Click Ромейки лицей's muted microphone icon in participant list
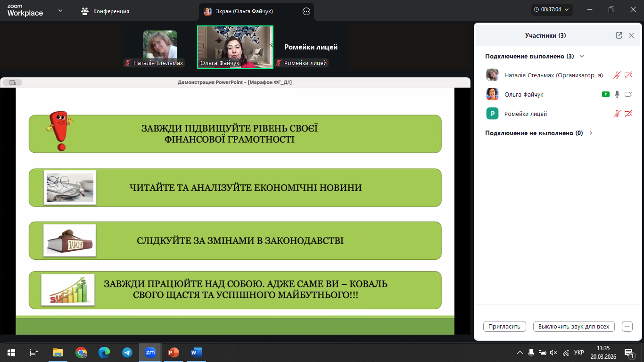Viewport: 644px width, 362px height. pyautogui.click(x=617, y=114)
